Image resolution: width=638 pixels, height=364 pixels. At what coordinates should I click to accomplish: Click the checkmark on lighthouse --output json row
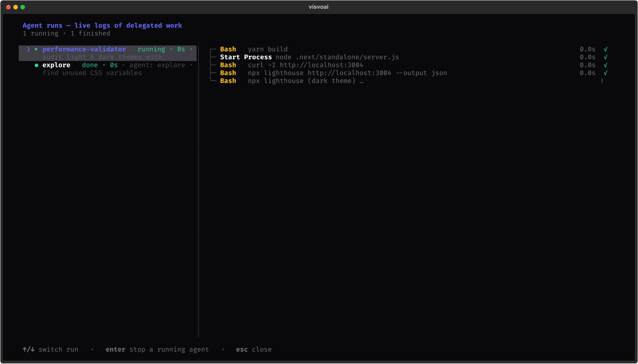click(605, 73)
